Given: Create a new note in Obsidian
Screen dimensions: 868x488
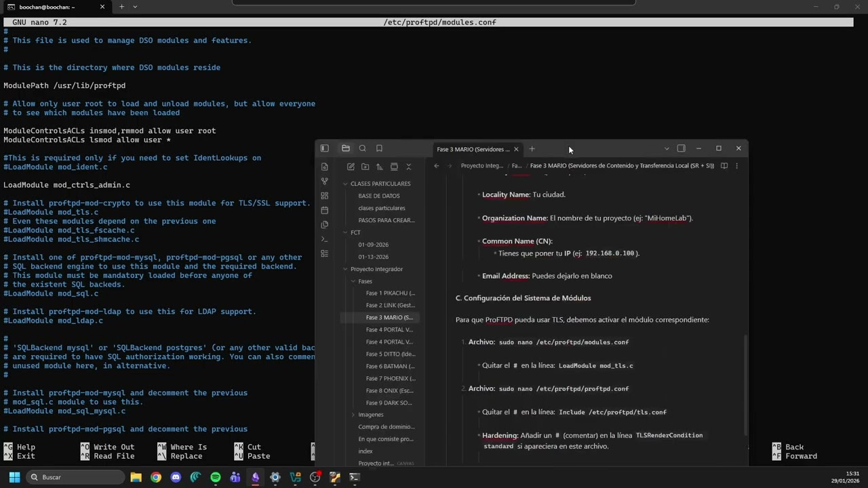Looking at the screenshot, I should [351, 167].
